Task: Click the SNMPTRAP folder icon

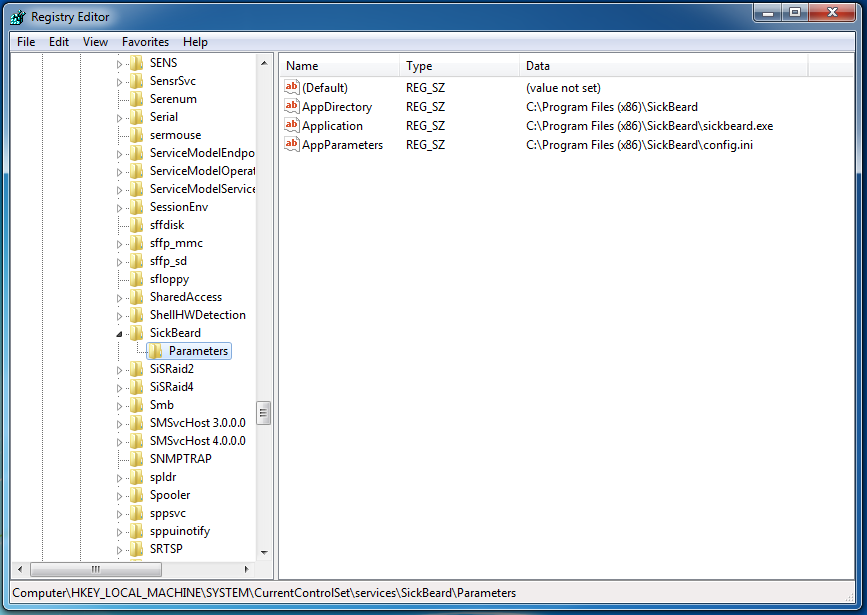Action: pyautogui.click(x=137, y=459)
